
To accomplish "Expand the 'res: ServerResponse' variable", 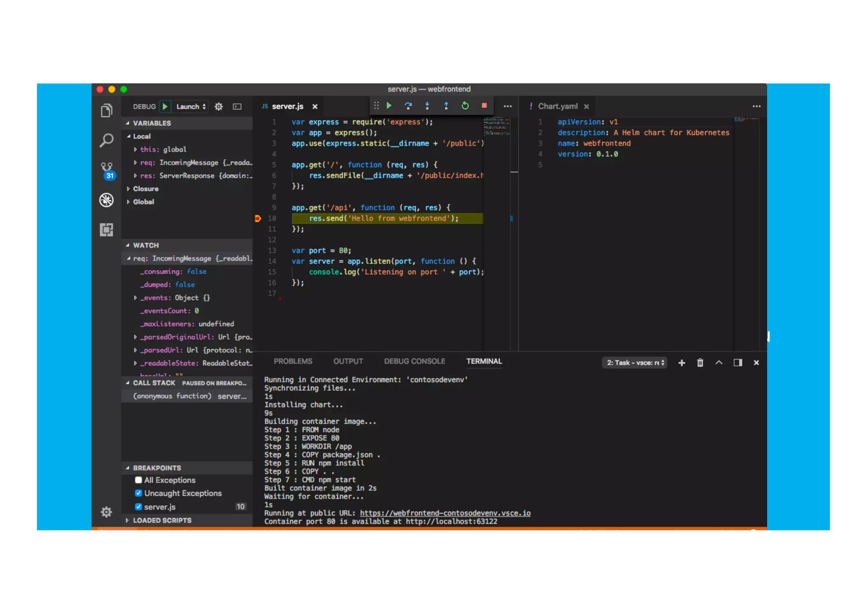I will [135, 176].
